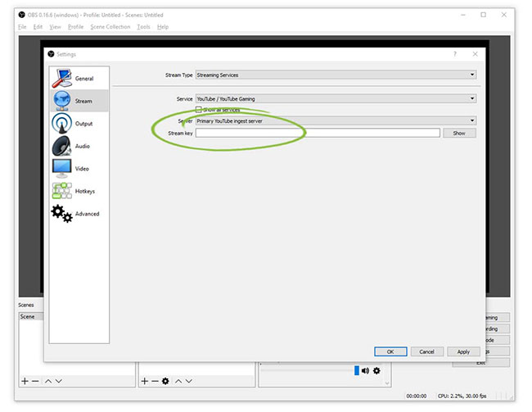Viewport: 532px width, 412px height.
Task: Expand the Stream Type dropdown
Action: click(x=336, y=75)
